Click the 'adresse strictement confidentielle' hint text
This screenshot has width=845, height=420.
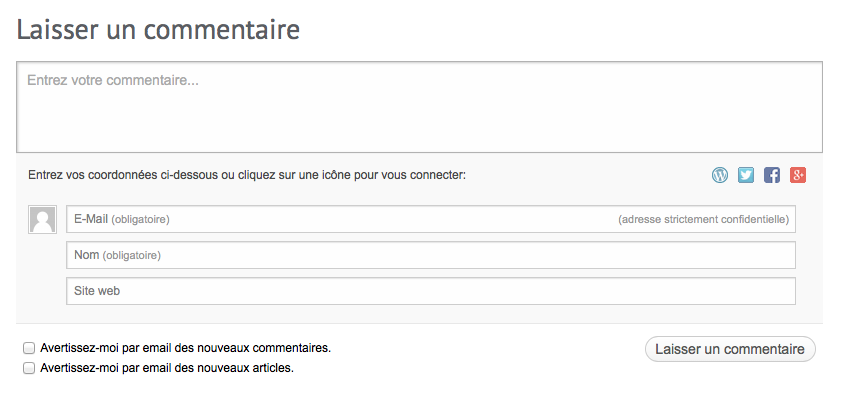click(x=704, y=219)
